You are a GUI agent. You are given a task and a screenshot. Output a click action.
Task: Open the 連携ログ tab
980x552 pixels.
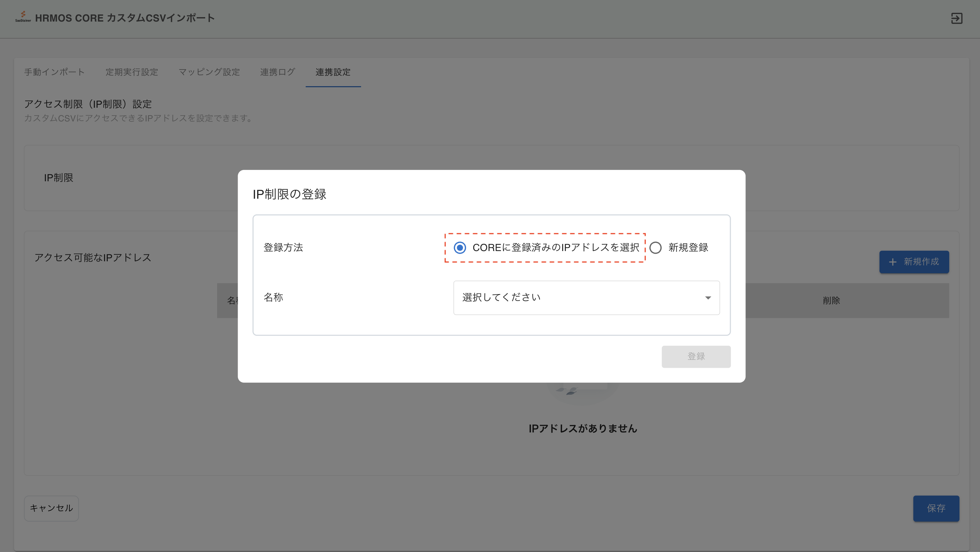(277, 72)
